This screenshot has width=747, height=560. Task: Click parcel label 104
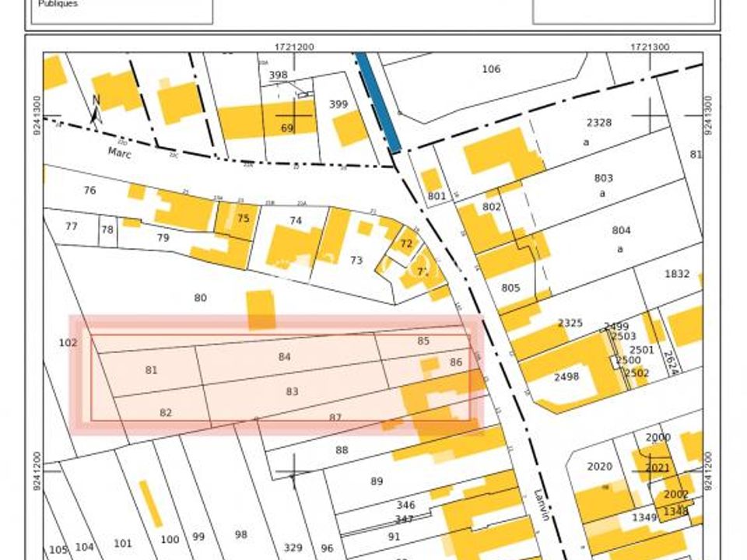click(84, 548)
